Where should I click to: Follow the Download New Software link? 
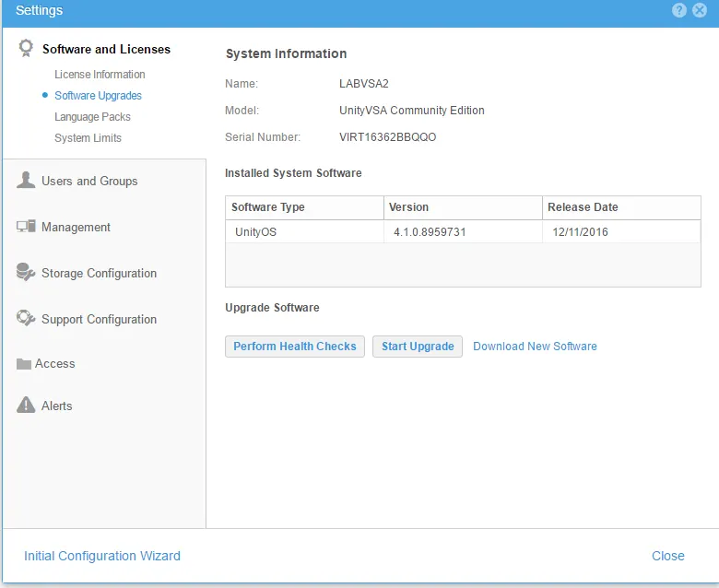[x=535, y=347]
